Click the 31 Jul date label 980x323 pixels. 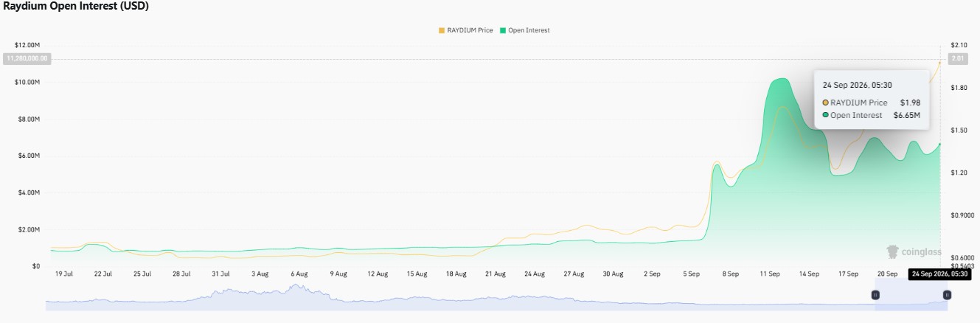click(220, 274)
